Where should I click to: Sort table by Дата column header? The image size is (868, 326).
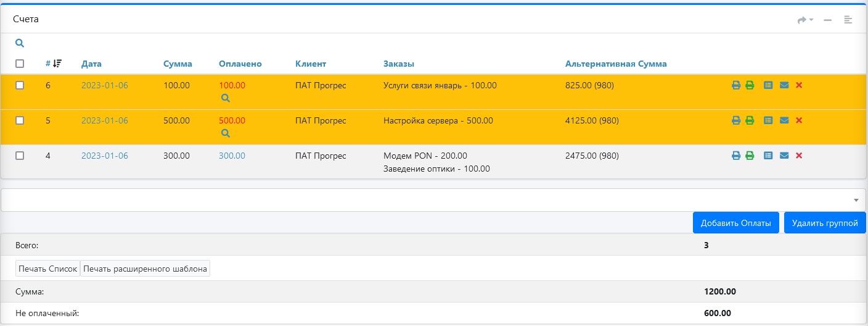pyautogui.click(x=91, y=64)
